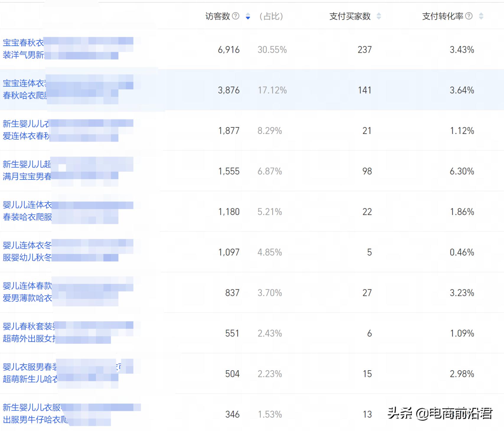Screen dimensions: 504x431
Task: Click the 访客数 help question-mark icon
Action: [236, 16]
